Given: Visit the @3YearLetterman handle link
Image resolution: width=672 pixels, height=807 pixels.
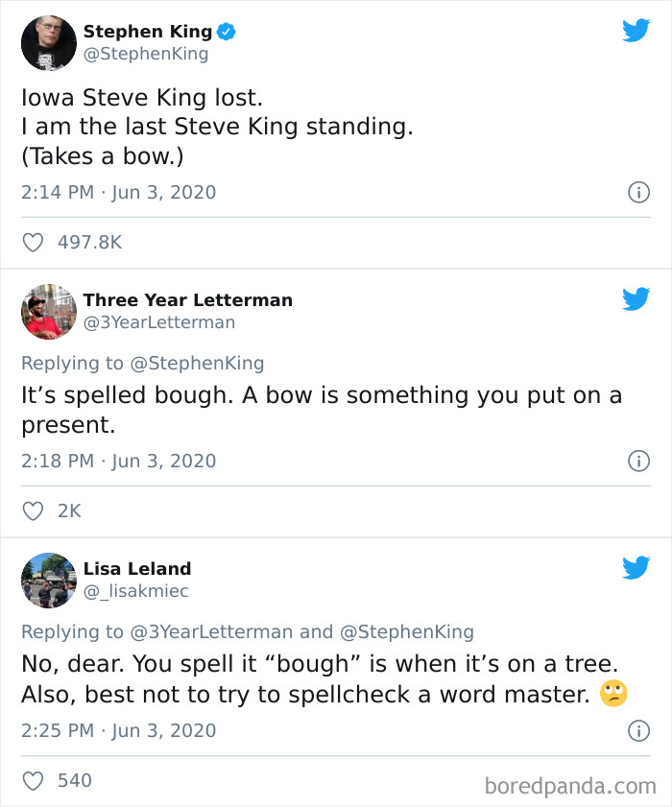Looking at the screenshot, I should pos(159,322).
